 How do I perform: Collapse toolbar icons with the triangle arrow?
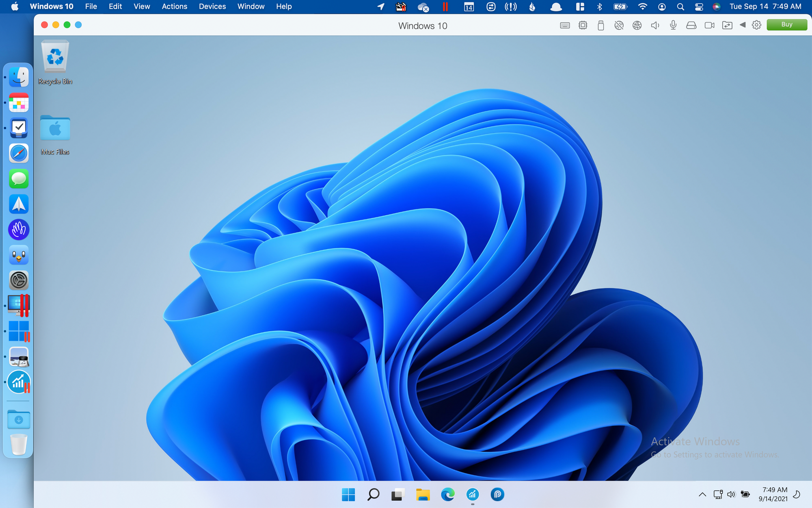coord(743,25)
